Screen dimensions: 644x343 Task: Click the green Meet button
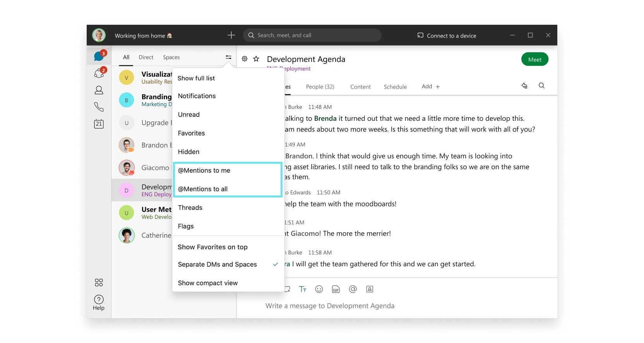(535, 59)
